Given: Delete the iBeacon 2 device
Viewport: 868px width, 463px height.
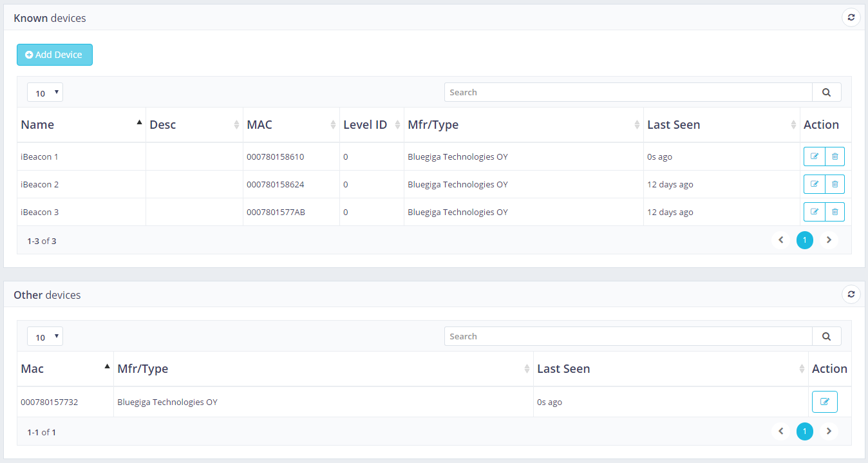Looking at the screenshot, I should click(x=835, y=184).
